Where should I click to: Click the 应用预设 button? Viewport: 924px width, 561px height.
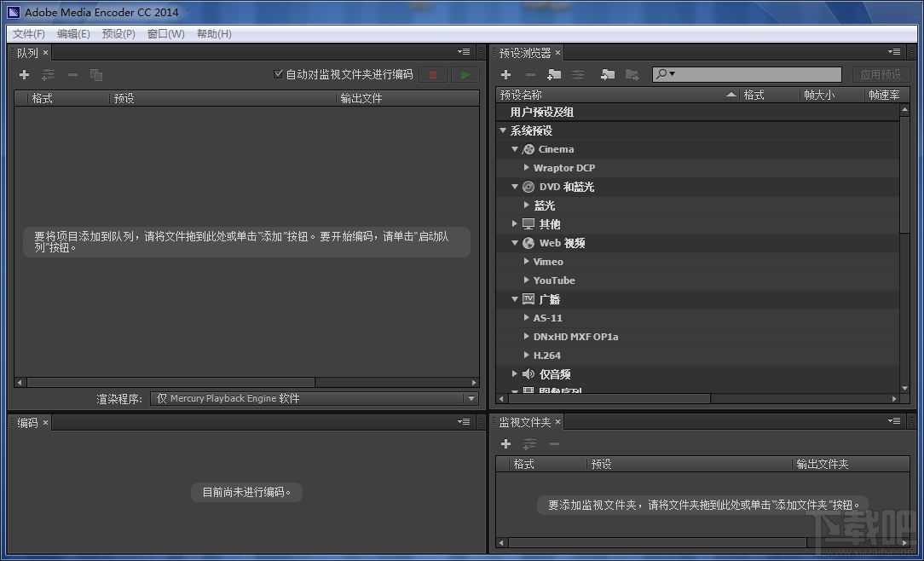click(x=881, y=74)
